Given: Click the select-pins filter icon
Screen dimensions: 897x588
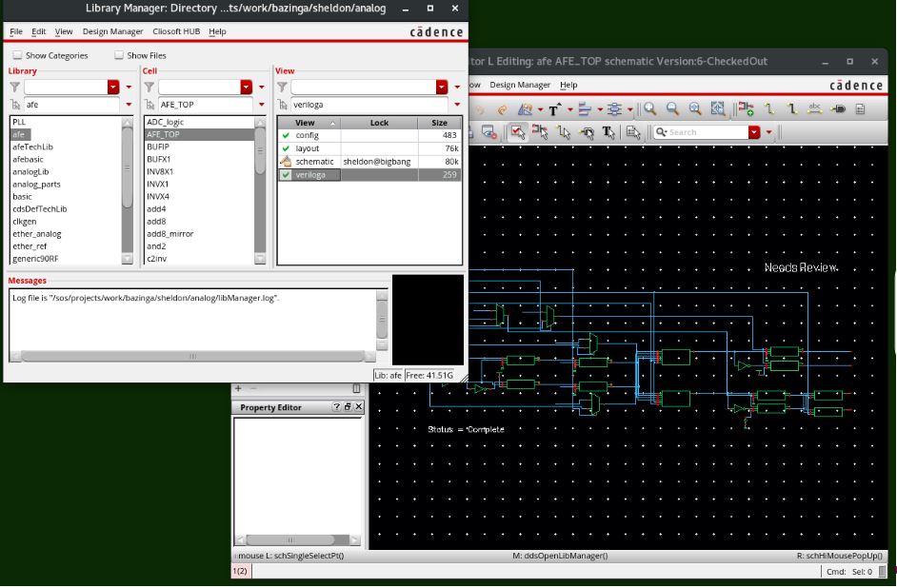Looking at the screenshot, I should coord(587,132).
